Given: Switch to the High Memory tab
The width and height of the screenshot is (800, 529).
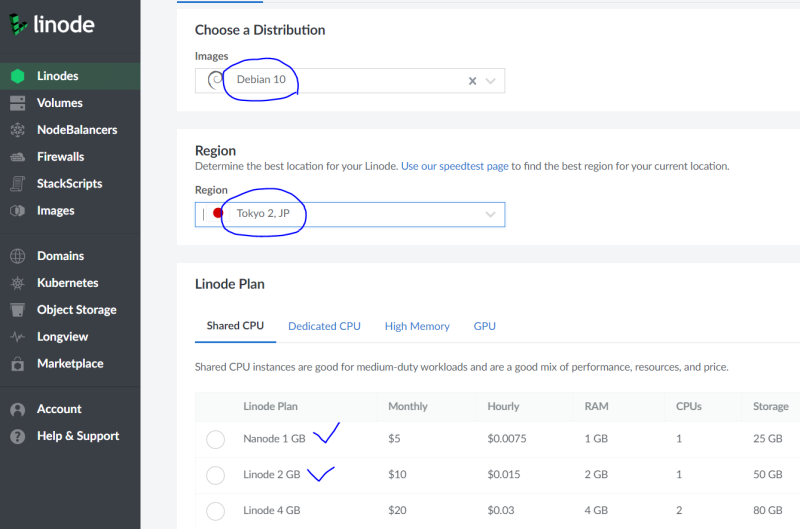Looking at the screenshot, I should point(417,326).
